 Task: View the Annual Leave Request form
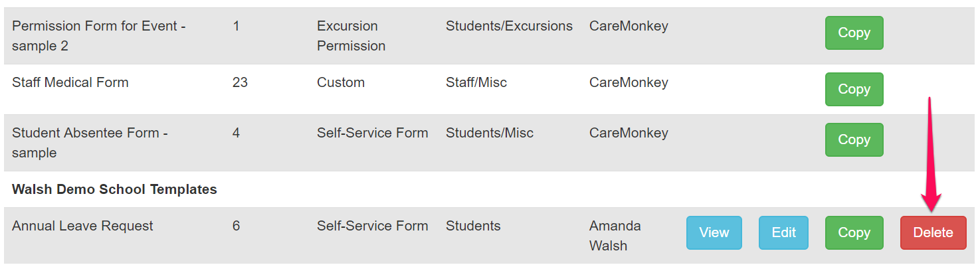click(714, 233)
